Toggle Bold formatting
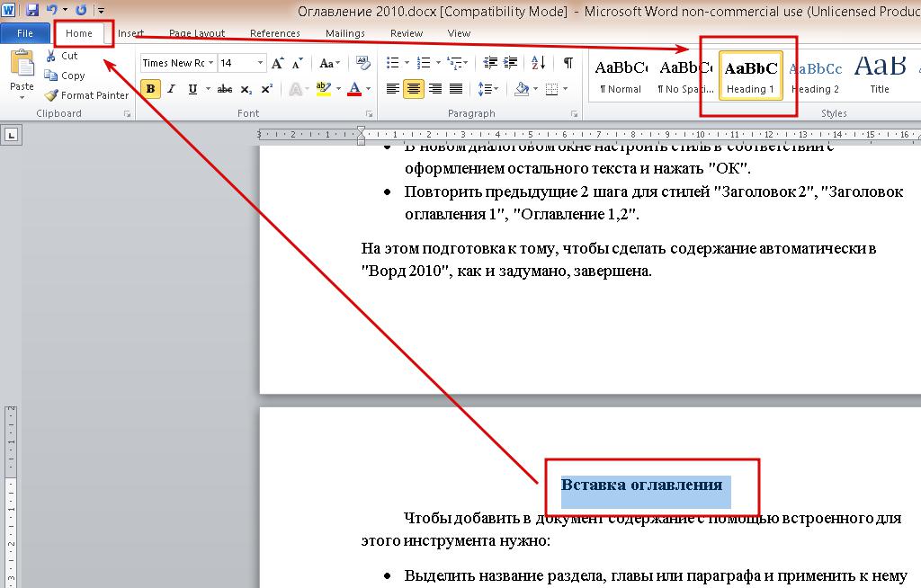The height and width of the screenshot is (588, 921). tap(150, 89)
